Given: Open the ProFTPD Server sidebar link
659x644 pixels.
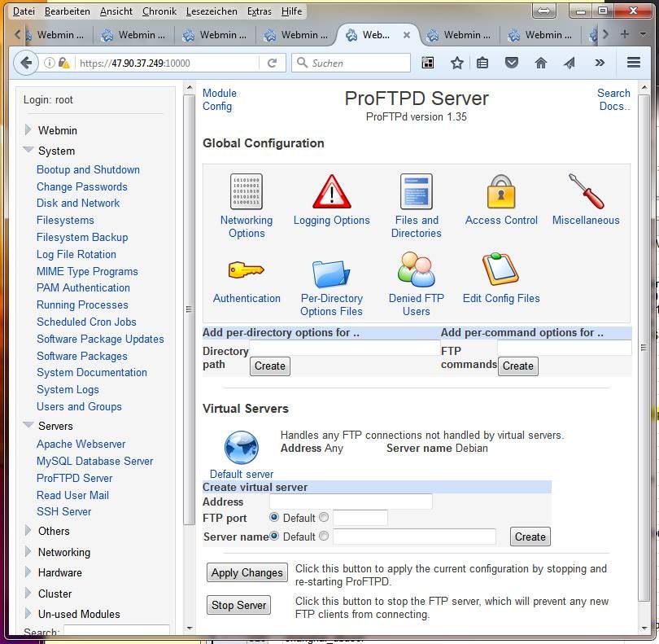Looking at the screenshot, I should [74, 478].
